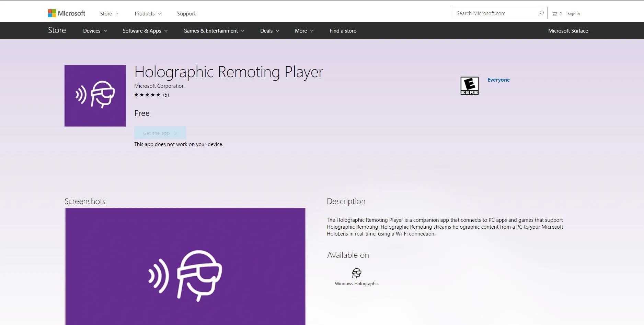This screenshot has width=644, height=325.
Task: Open the Microsoft Surface link
Action: click(568, 31)
